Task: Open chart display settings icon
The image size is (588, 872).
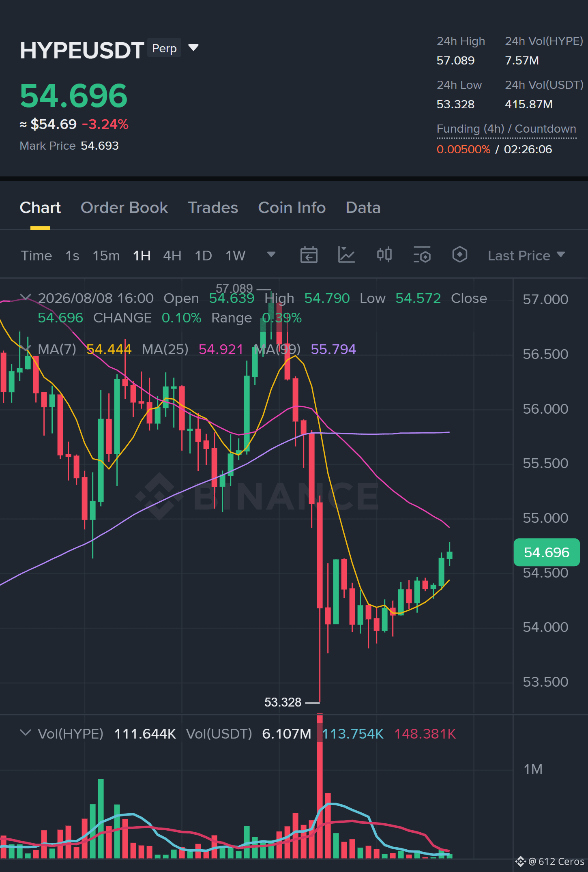Action: click(422, 255)
